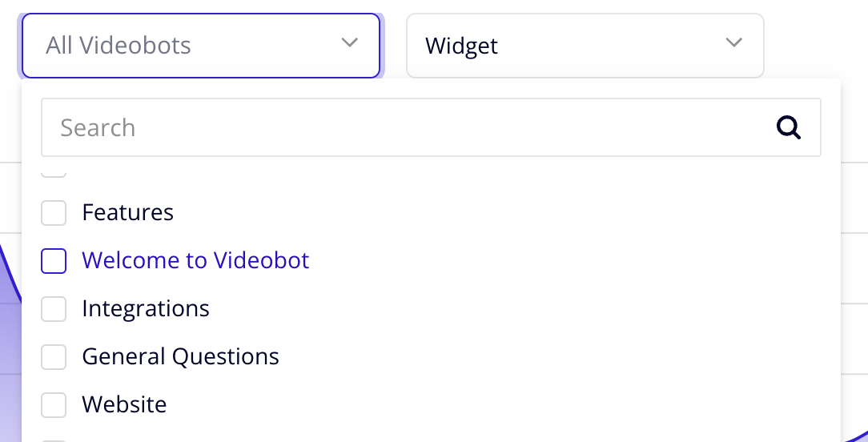
Task: Focus the Search input field
Action: click(x=400, y=127)
